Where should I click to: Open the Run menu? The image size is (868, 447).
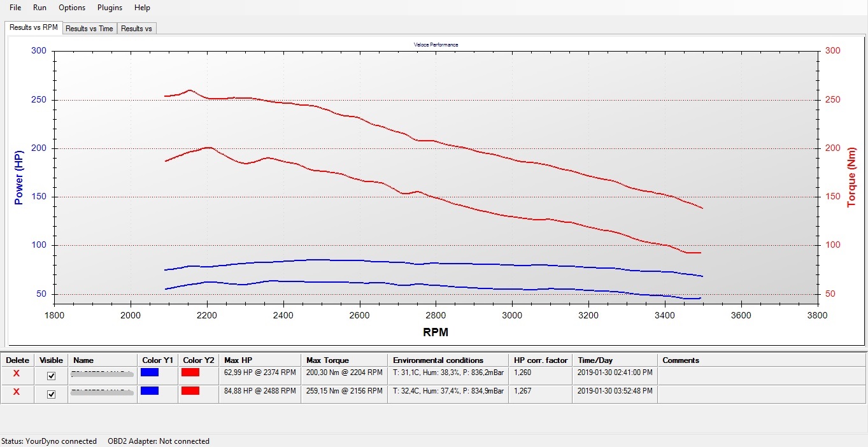coord(39,8)
